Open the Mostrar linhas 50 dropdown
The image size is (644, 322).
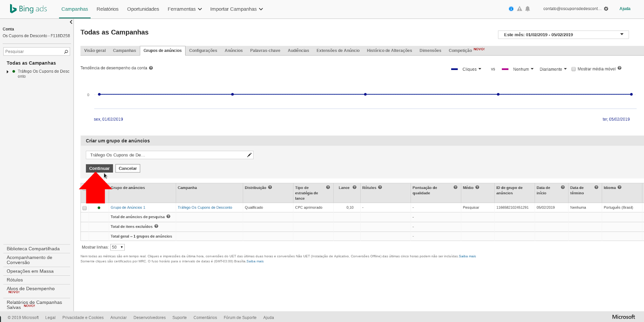118,247
